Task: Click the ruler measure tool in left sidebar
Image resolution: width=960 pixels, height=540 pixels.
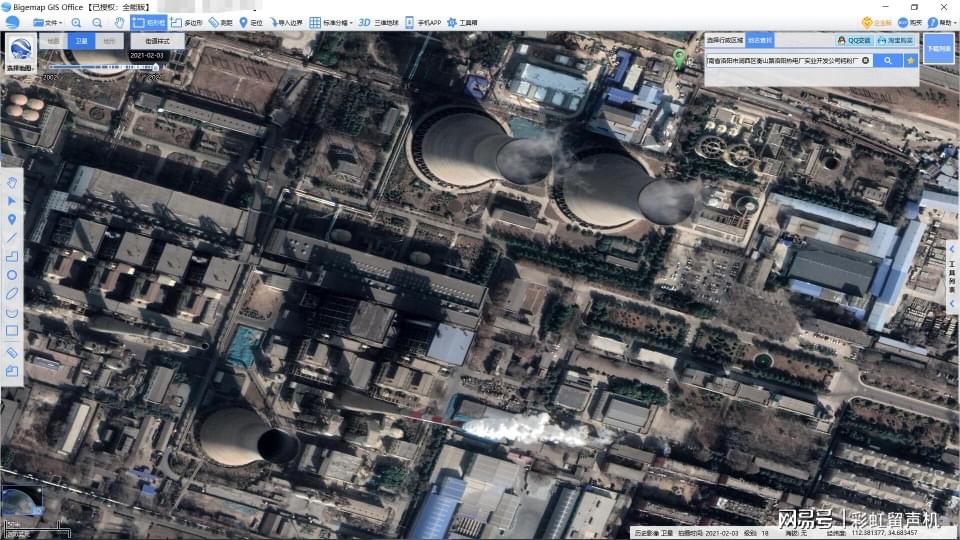Action: click(x=12, y=352)
